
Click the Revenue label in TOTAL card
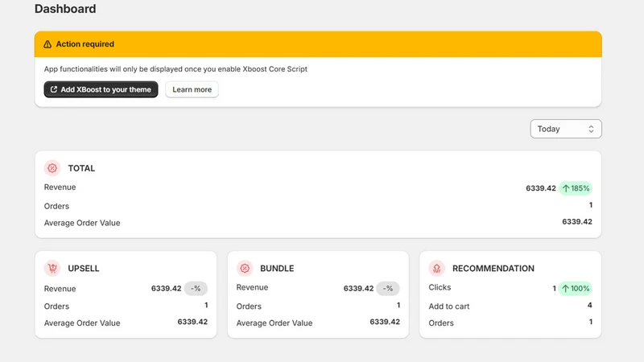click(60, 187)
